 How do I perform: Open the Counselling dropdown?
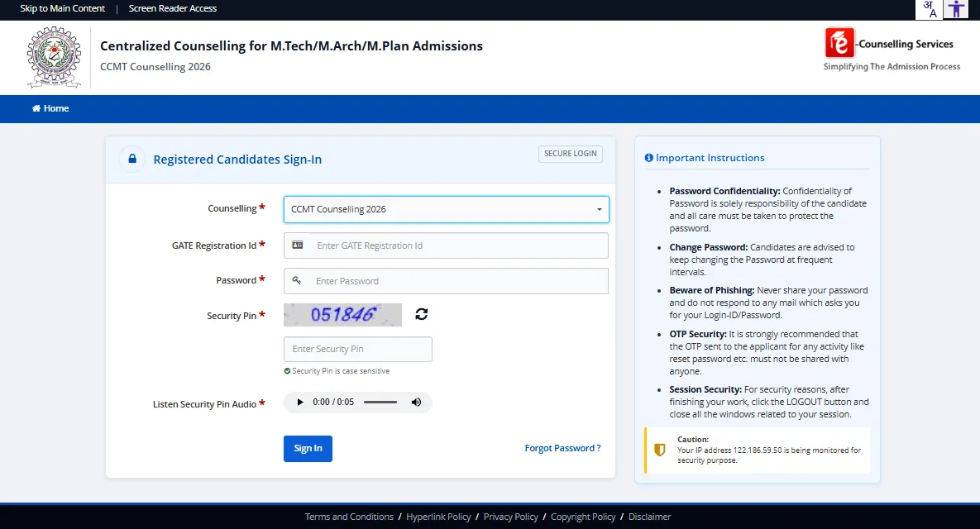(x=447, y=209)
